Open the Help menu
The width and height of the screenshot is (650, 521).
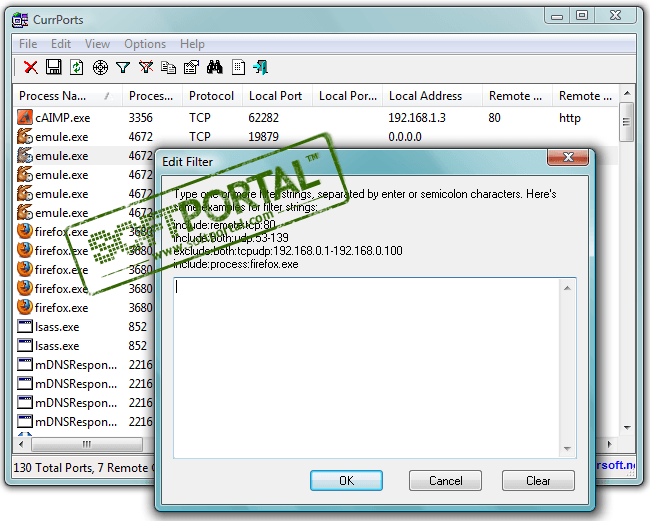(x=192, y=44)
